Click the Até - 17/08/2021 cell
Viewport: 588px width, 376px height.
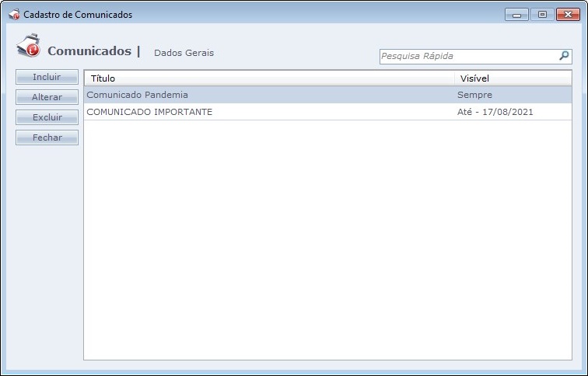click(495, 112)
